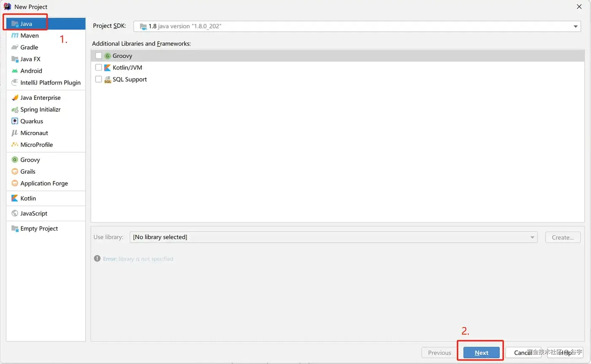This screenshot has height=364, width=591.
Task: Click the IntelliJ logo in title bar
Action: pos(7,6)
